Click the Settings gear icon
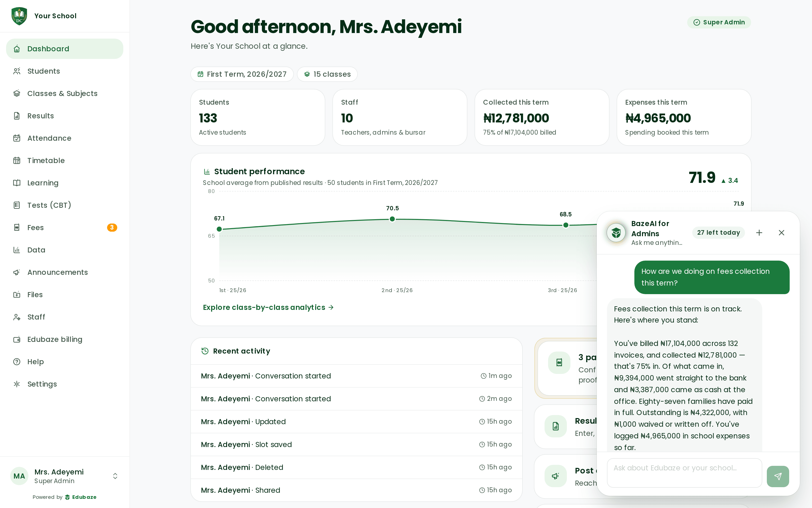Screen dimensions: 812x508 pos(17,384)
